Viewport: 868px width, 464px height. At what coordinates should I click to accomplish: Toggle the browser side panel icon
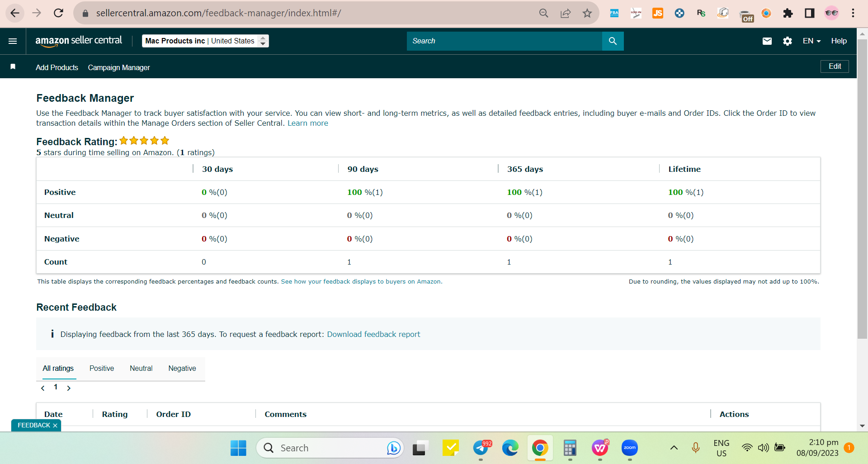coord(809,13)
